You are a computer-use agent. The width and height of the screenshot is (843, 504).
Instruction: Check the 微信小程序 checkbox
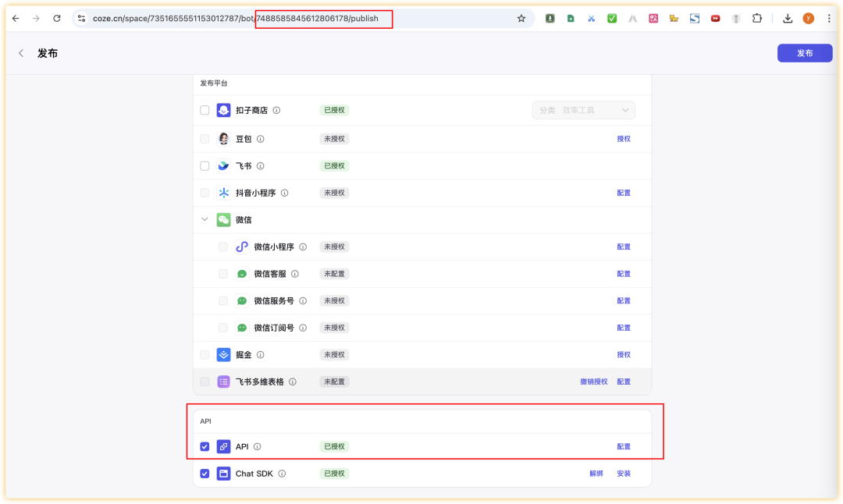pyautogui.click(x=223, y=247)
